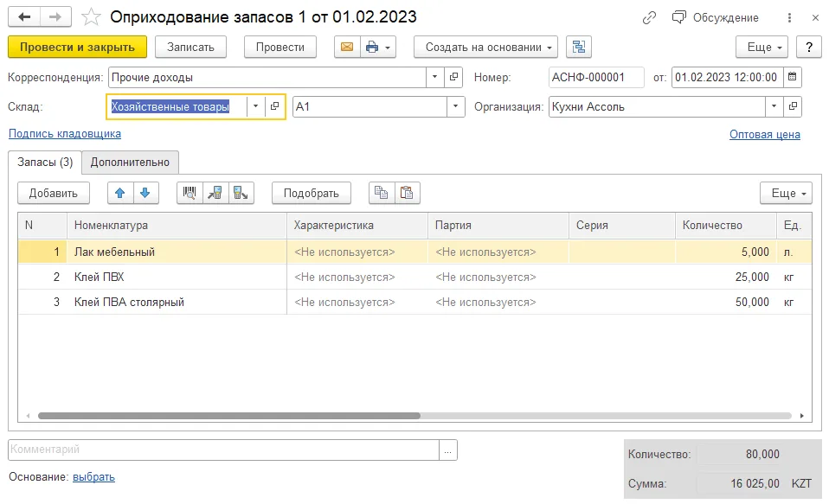This screenshot has height=504, width=829.
Task: Send the document by email envelope icon
Action: tap(347, 47)
